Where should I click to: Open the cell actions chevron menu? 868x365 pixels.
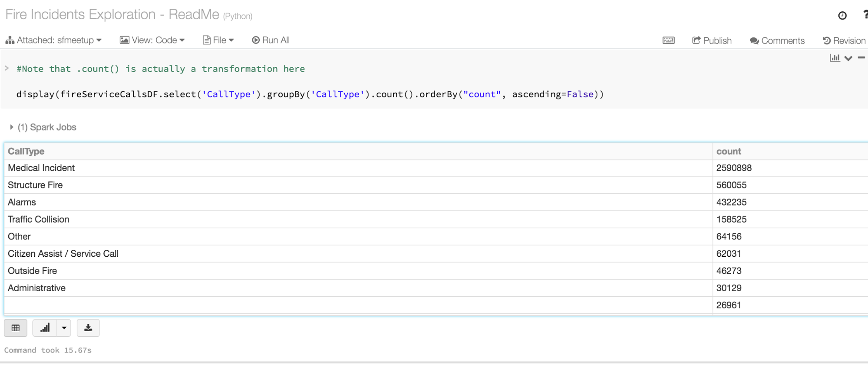point(848,58)
